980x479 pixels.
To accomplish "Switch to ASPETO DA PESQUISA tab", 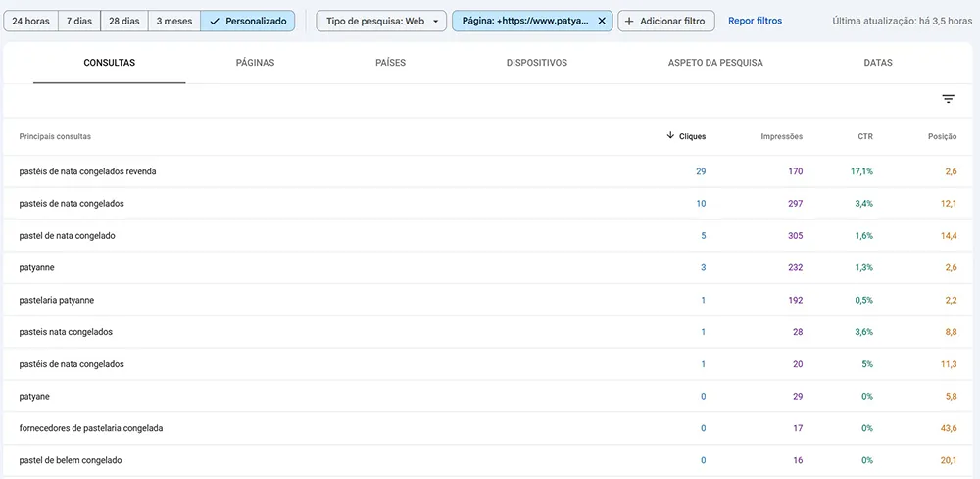I will (x=715, y=63).
